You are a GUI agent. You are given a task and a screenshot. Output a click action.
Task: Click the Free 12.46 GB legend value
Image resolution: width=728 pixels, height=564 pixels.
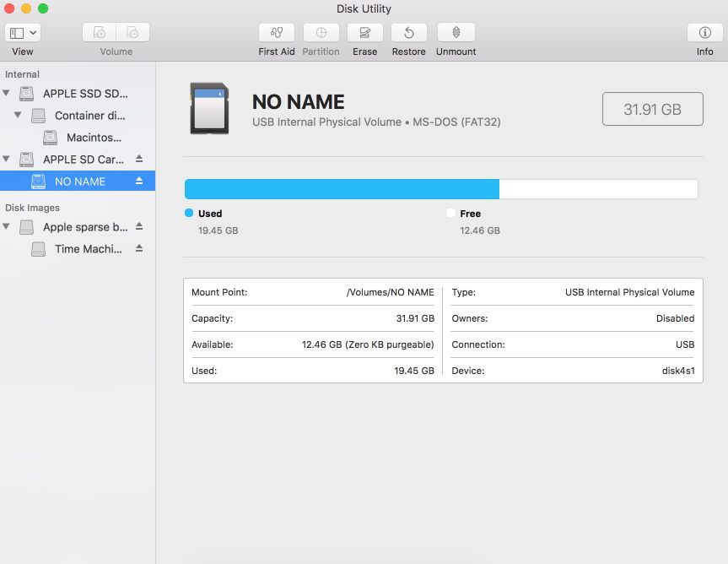(x=480, y=230)
